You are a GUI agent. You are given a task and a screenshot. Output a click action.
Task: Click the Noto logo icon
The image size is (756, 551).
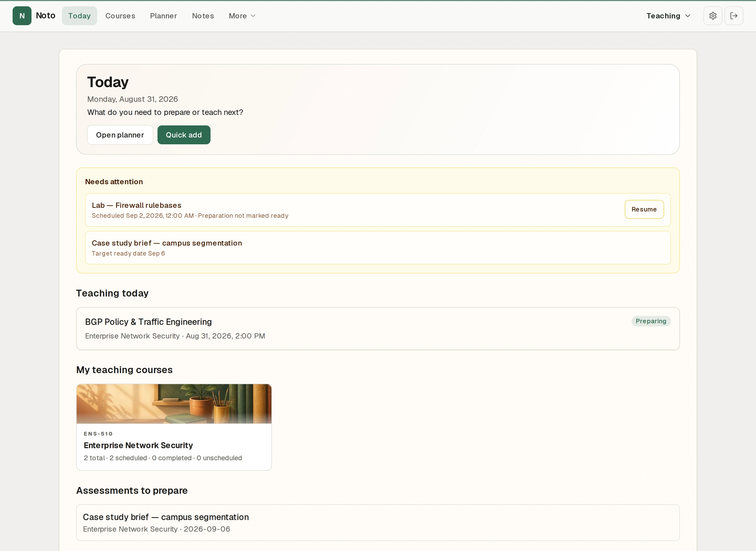(x=22, y=16)
